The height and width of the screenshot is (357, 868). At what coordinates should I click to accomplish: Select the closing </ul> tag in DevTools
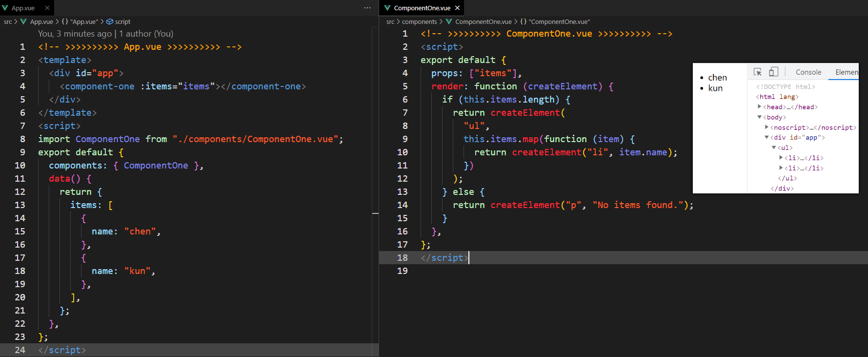point(787,178)
